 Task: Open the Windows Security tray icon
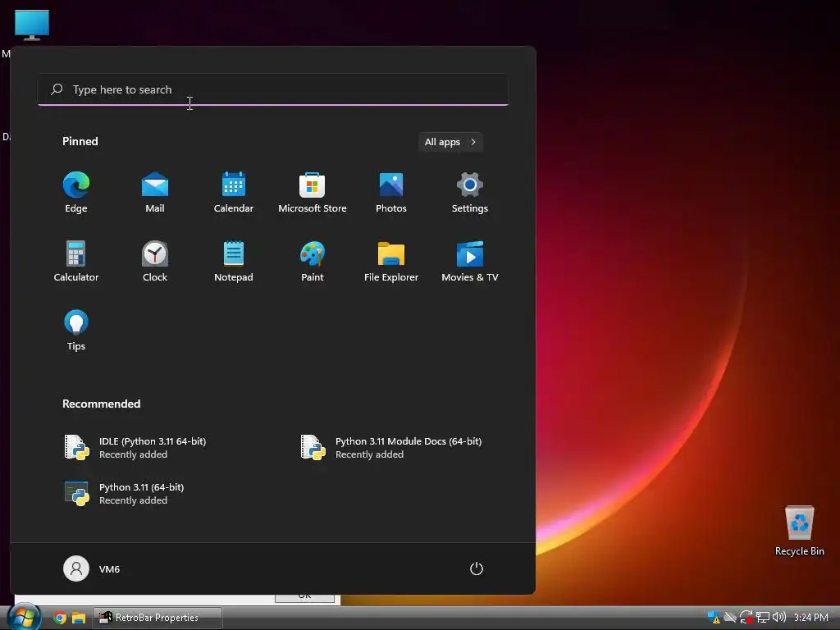(714, 618)
